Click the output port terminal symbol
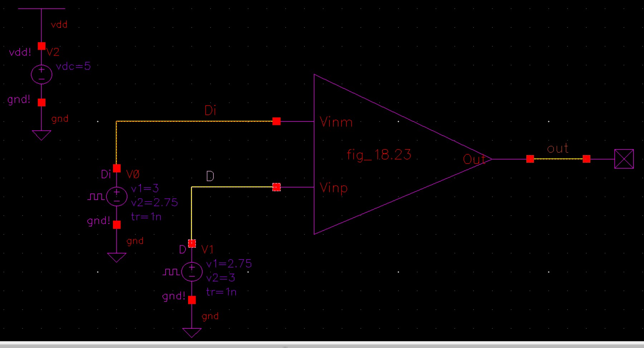Viewport: 644px width, 348px height. (624, 159)
